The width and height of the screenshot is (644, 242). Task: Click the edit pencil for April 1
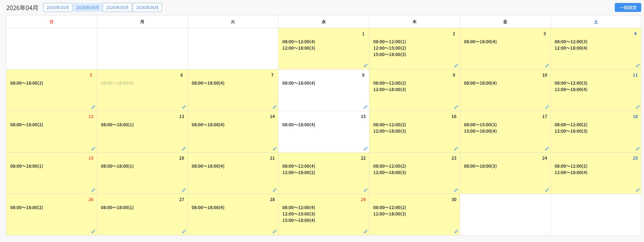point(365,66)
